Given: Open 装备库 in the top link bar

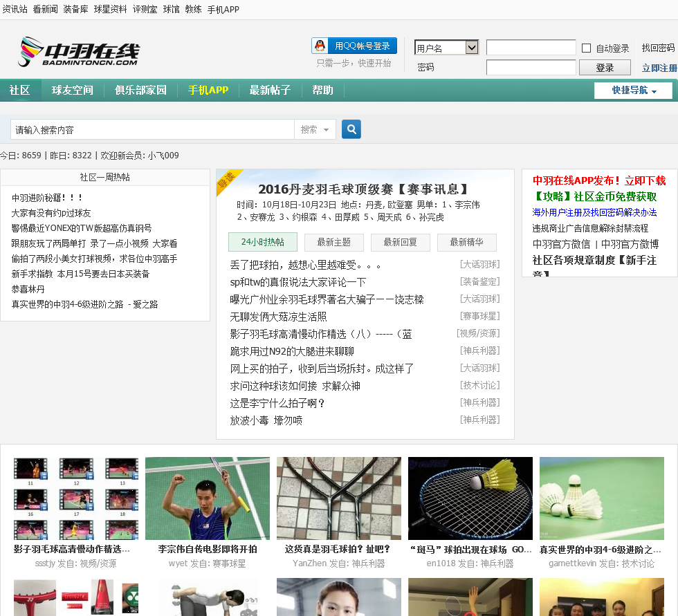Looking at the screenshot, I should pyautogui.click(x=75, y=9).
